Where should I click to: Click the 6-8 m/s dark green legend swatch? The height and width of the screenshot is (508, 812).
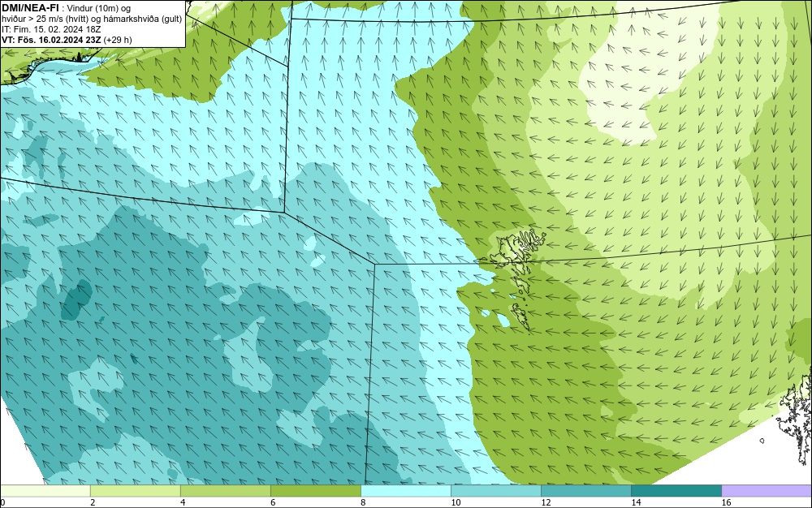coord(316,491)
